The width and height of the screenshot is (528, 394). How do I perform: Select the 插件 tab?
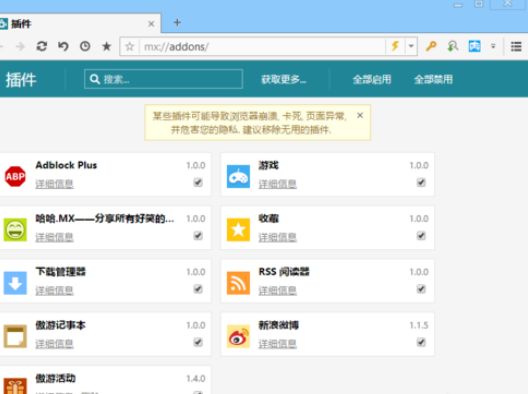coord(79,24)
